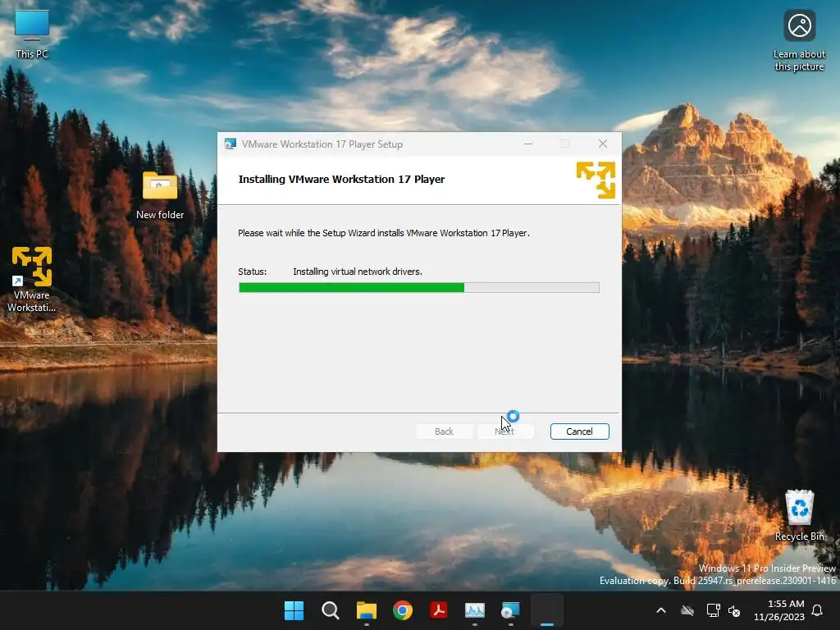Close the VMware setup window
Screen dimensions: 840x630
coord(603,144)
